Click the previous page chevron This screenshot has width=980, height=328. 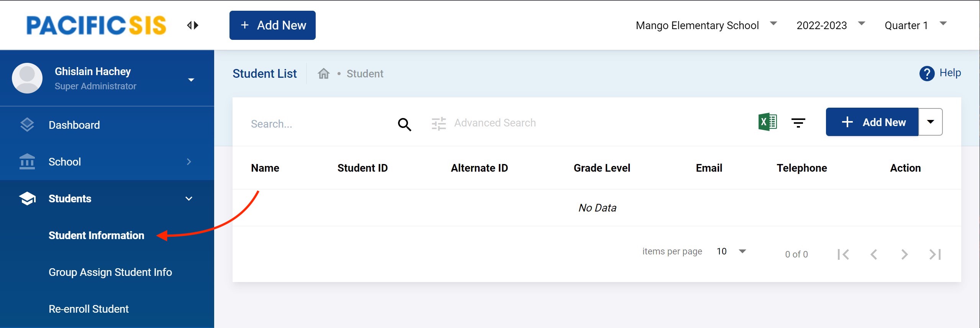(874, 254)
